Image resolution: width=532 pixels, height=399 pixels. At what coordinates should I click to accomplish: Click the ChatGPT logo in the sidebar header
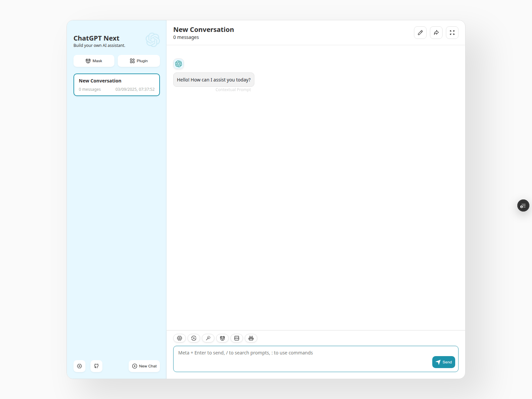click(x=153, y=40)
